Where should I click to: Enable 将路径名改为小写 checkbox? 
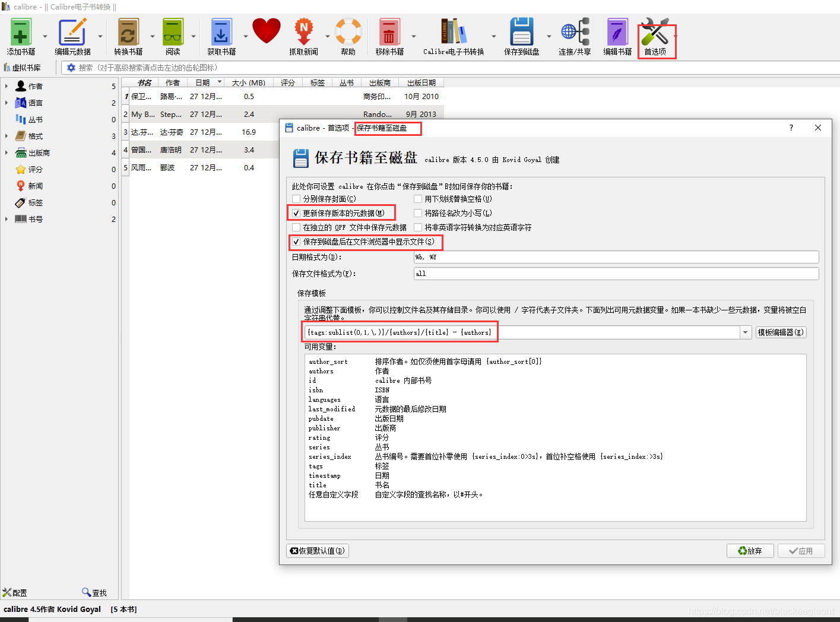418,213
